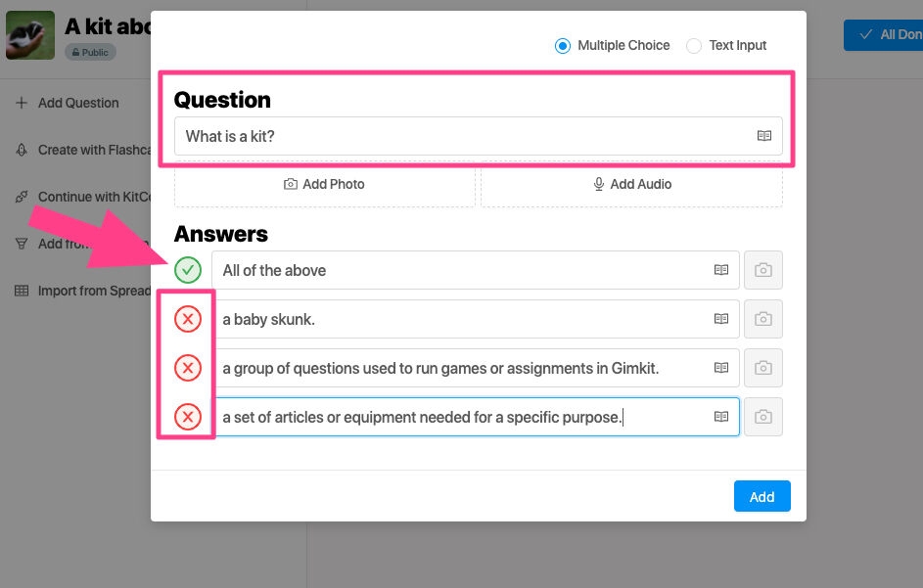Choose the Text Input radio option
Screen dimensions: 923x588
pos(694,46)
